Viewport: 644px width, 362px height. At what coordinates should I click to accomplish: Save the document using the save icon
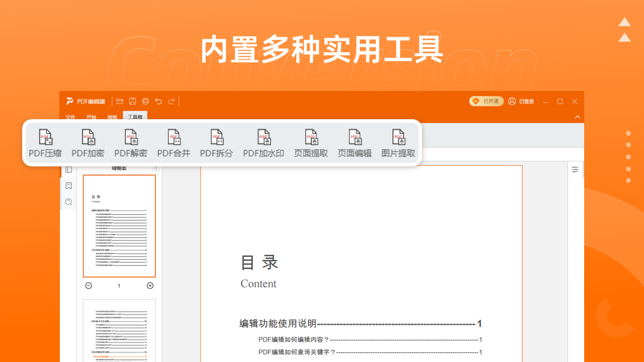coord(132,101)
